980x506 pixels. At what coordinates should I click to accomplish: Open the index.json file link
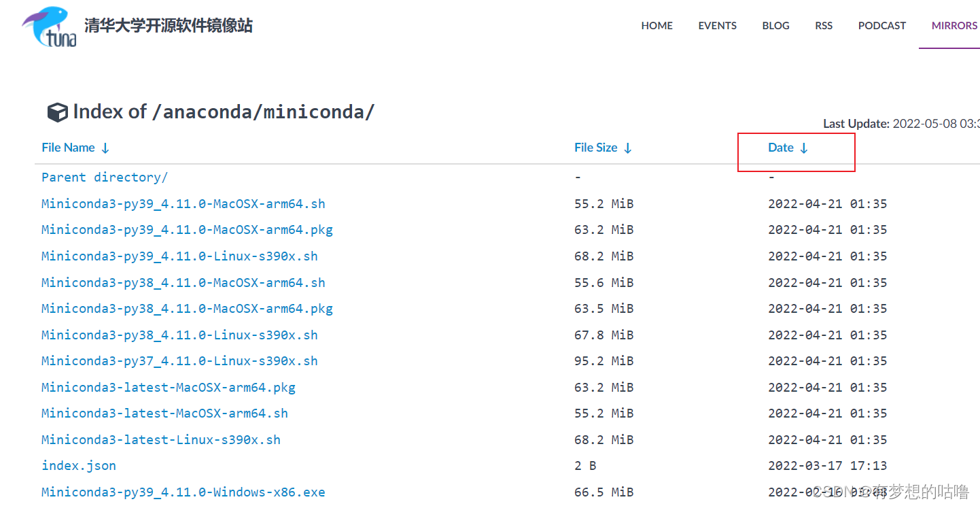pyautogui.click(x=79, y=466)
